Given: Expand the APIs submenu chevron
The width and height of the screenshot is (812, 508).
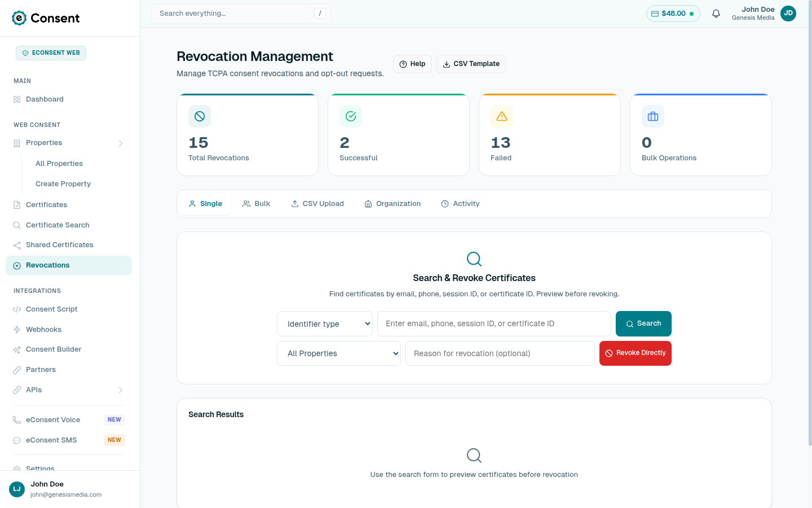Looking at the screenshot, I should pos(121,390).
